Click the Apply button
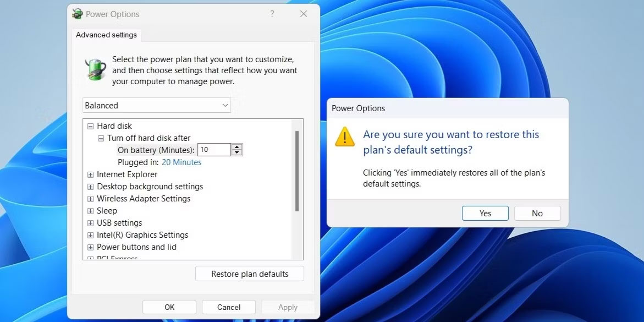 point(288,307)
